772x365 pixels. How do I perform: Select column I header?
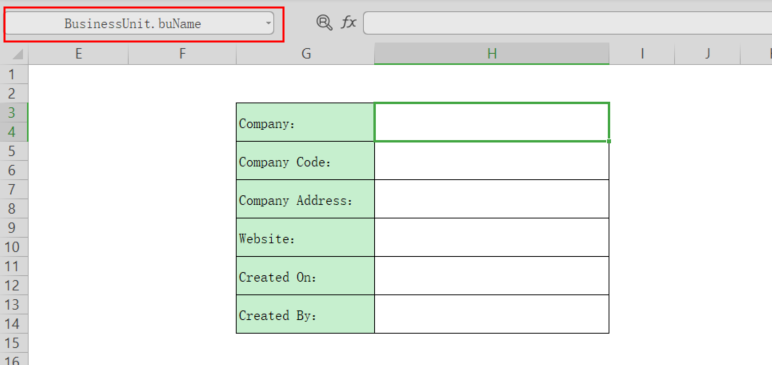tap(642, 54)
